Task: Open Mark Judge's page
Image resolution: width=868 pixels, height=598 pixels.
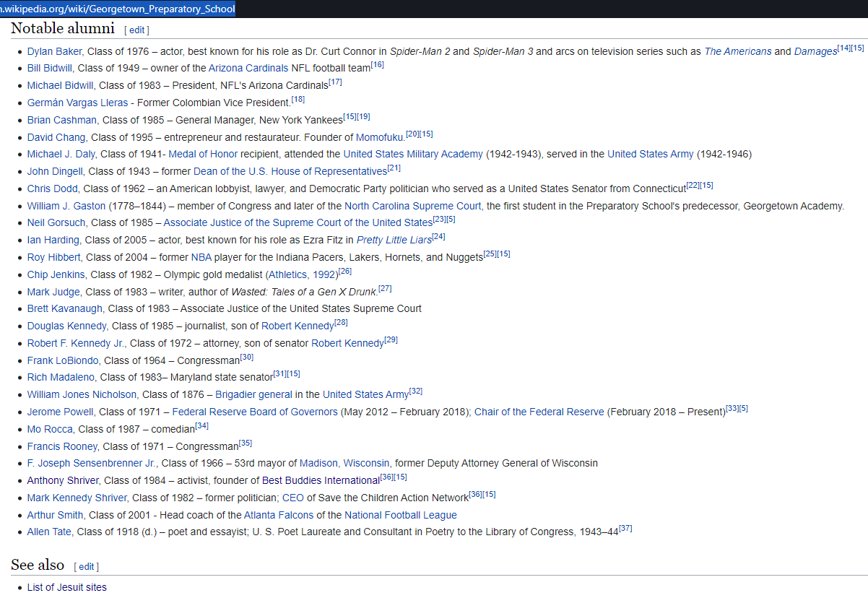Action: 53,292
